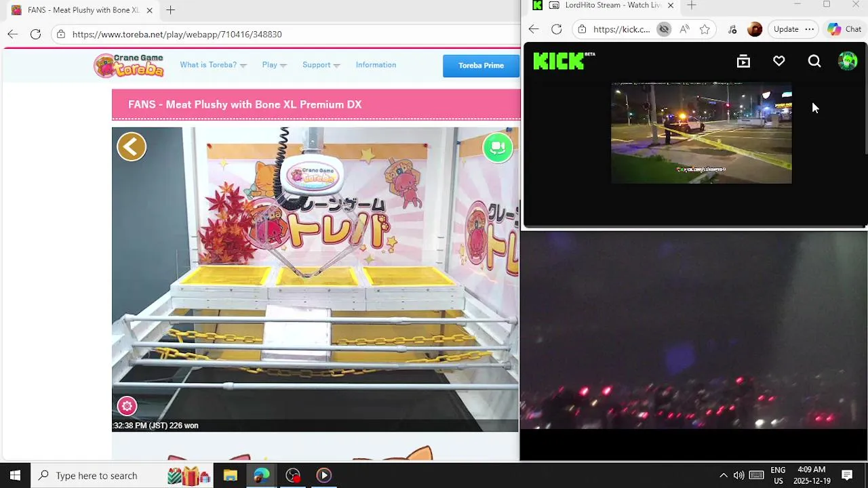Screen dimensions: 868x488
Task: Open a new tab in the Toreba window
Action: click(171, 10)
